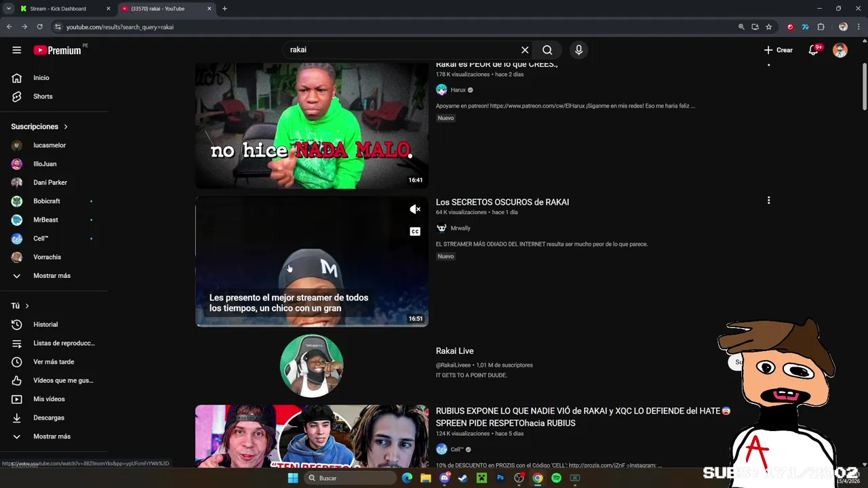Unmute the preview of SECRETOS OSCUROS video
This screenshot has width=868, height=488.
pyautogui.click(x=415, y=209)
